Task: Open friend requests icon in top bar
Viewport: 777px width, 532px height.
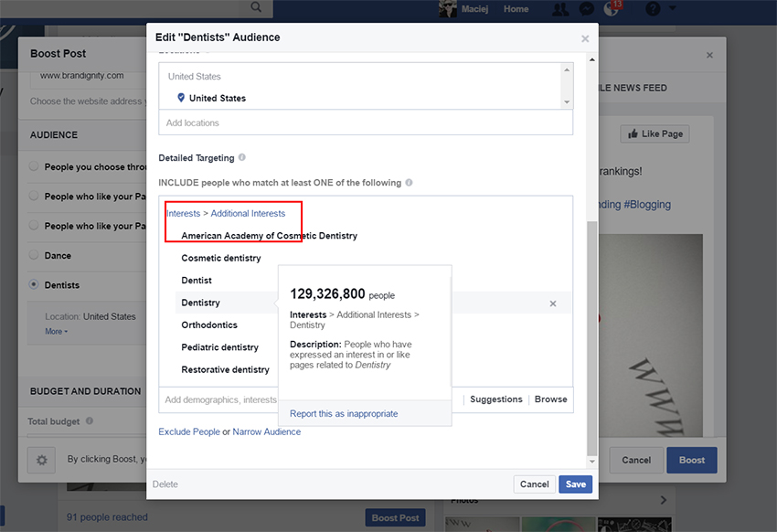Action: coord(560,9)
